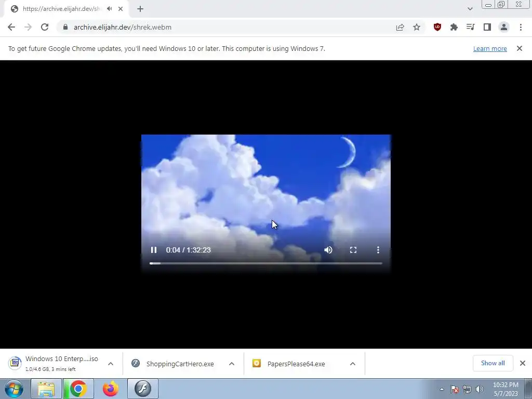Launch Firefox from the taskbar
The image size is (532, 399).
[110, 389]
